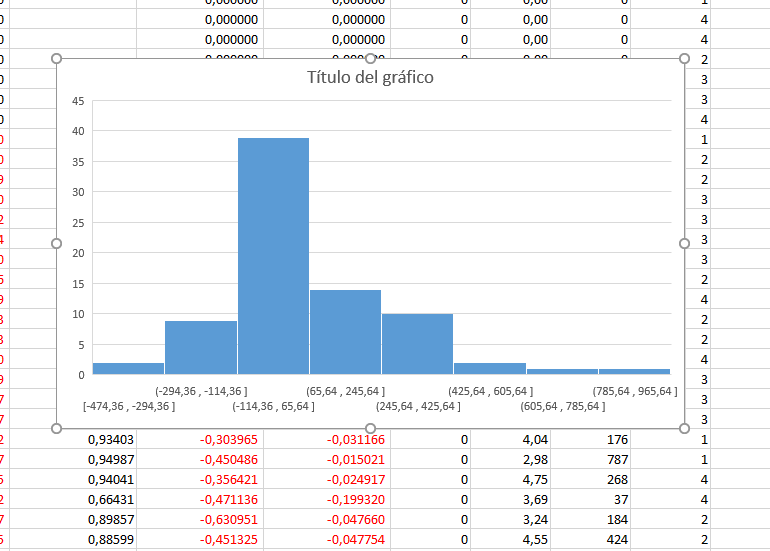Select cell with value 2,98
The width and height of the screenshot is (770, 551).
(511, 460)
